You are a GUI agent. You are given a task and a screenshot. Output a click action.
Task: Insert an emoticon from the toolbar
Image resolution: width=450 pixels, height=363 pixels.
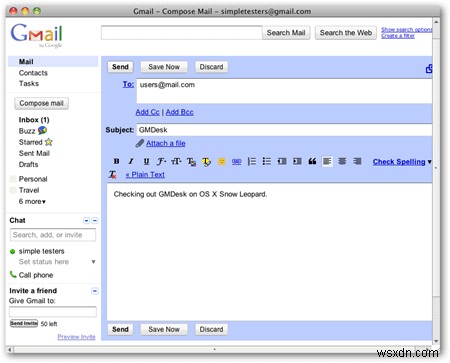pyautogui.click(x=221, y=162)
